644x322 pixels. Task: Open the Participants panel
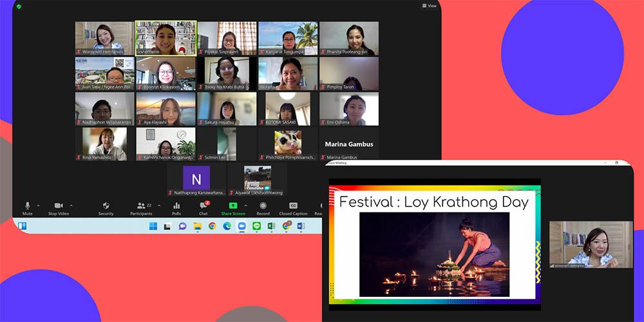141,208
